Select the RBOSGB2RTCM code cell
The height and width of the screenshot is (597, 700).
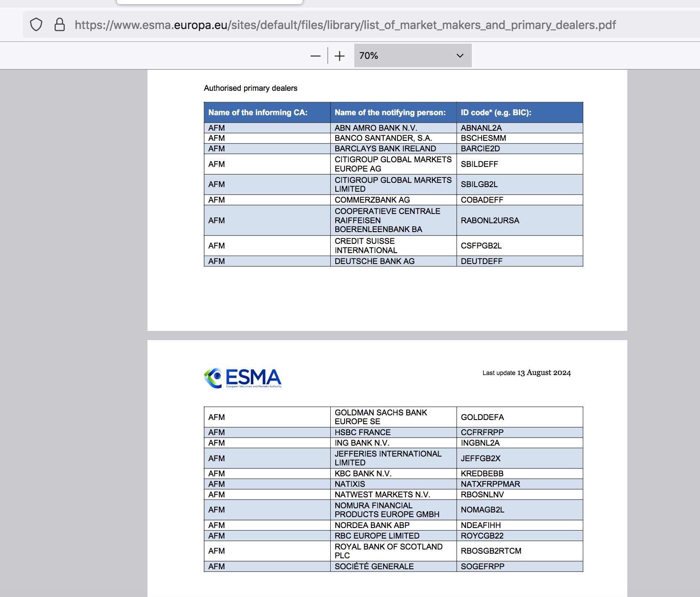tap(520, 551)
